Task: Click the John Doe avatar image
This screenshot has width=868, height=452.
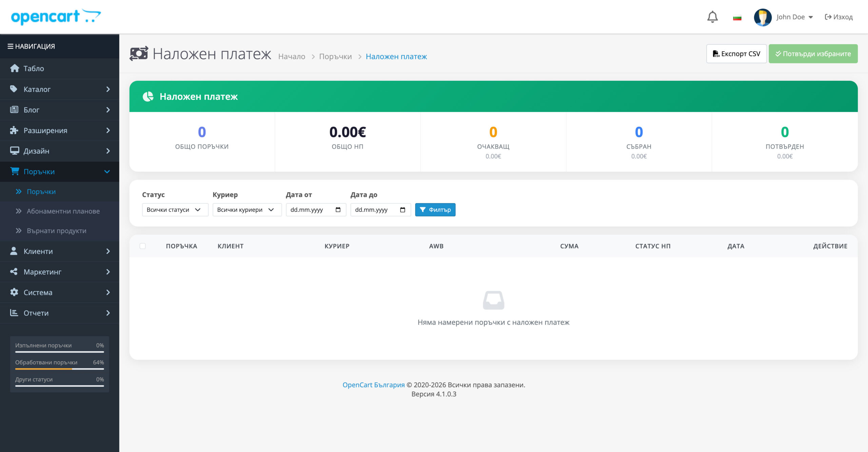Action: pos(763,17)
